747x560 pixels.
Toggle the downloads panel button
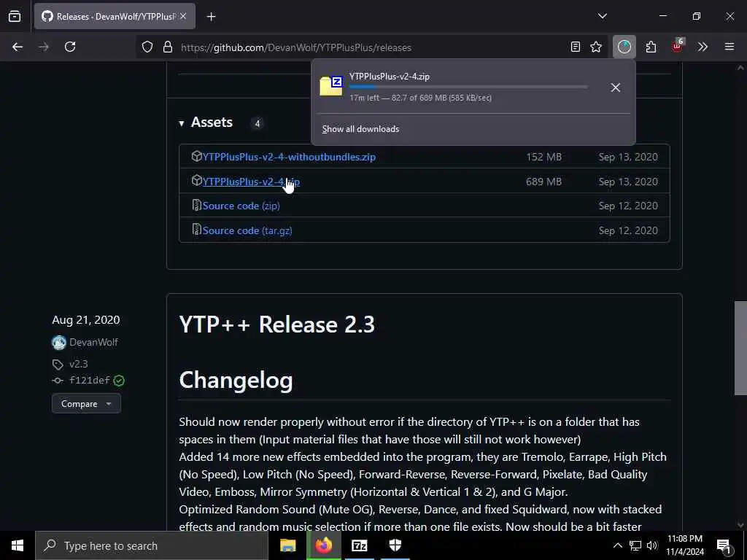tap(624, 47)
